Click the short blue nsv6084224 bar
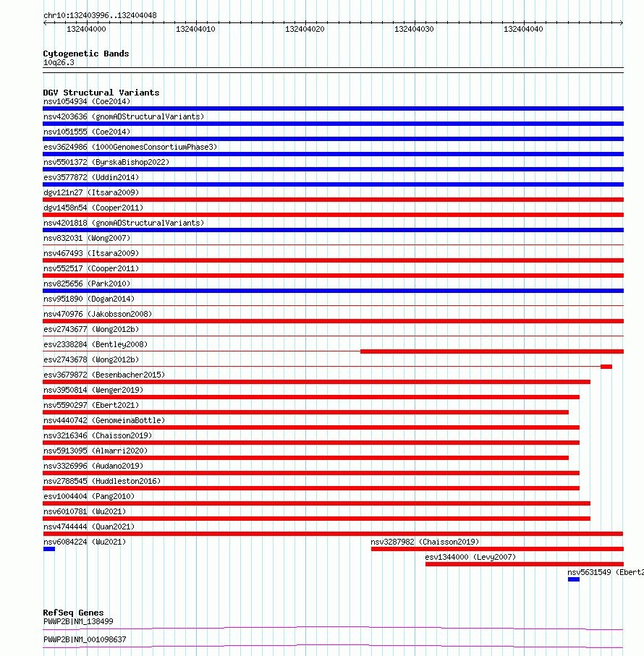 tap(49, 549)
